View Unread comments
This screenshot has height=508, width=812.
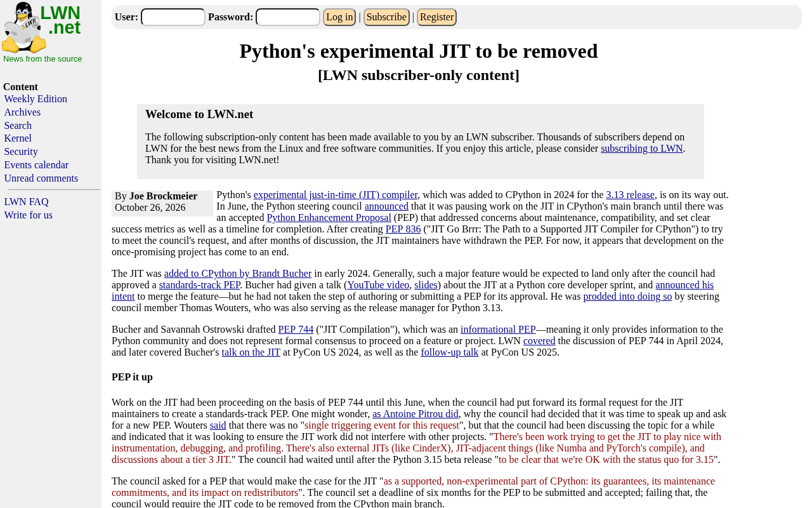[41, 178]
